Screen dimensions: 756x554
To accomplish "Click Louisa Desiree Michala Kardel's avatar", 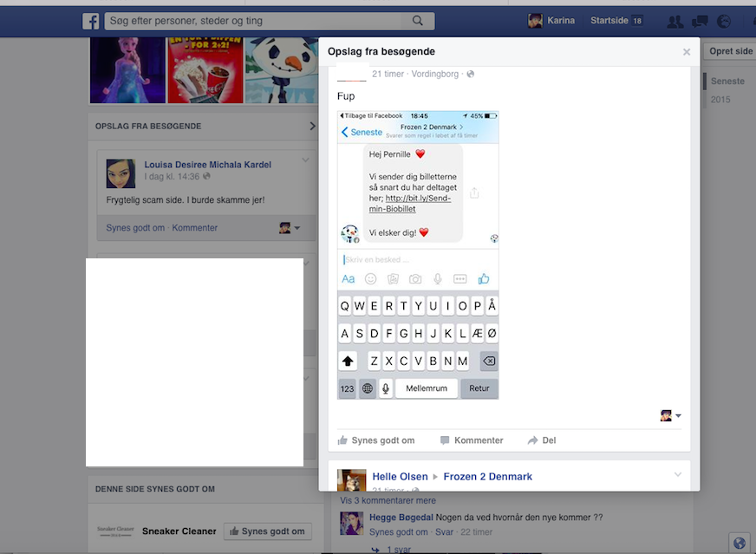I will tap(121, 173).
